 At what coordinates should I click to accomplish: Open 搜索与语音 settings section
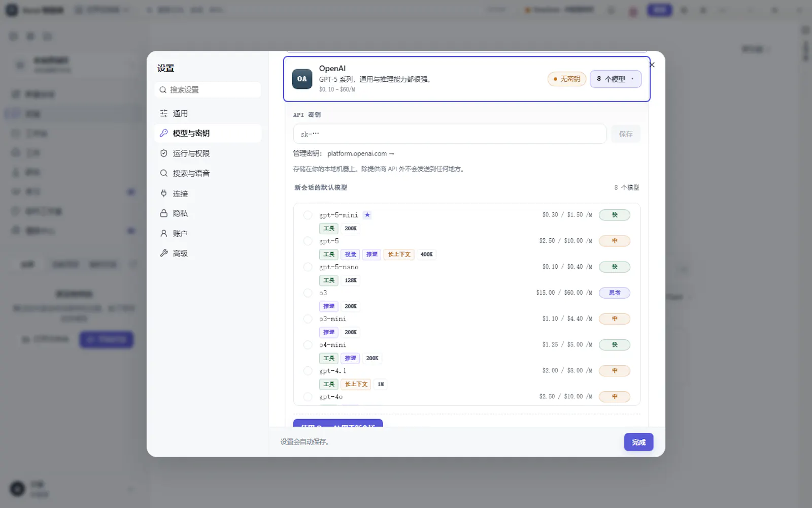pos(208,173)
